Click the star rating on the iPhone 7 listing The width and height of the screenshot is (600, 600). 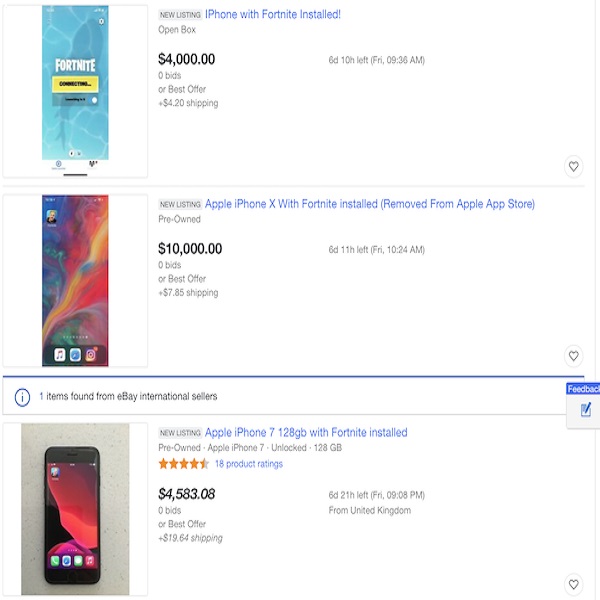[183, 464]
